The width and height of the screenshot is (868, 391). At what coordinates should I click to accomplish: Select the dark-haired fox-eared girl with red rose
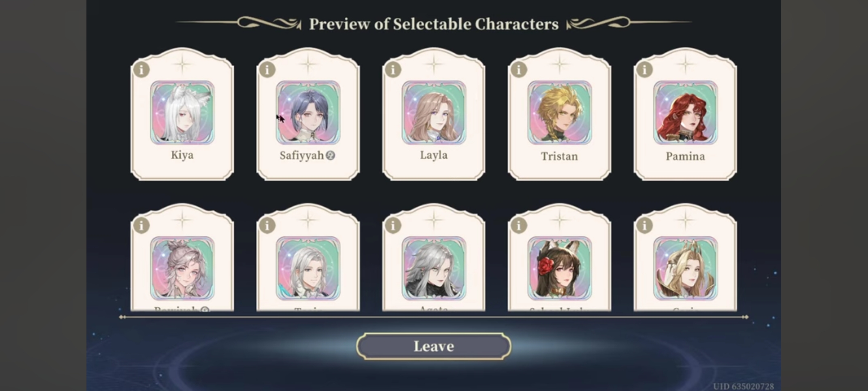pyautogui.click(x=559, y=269)
